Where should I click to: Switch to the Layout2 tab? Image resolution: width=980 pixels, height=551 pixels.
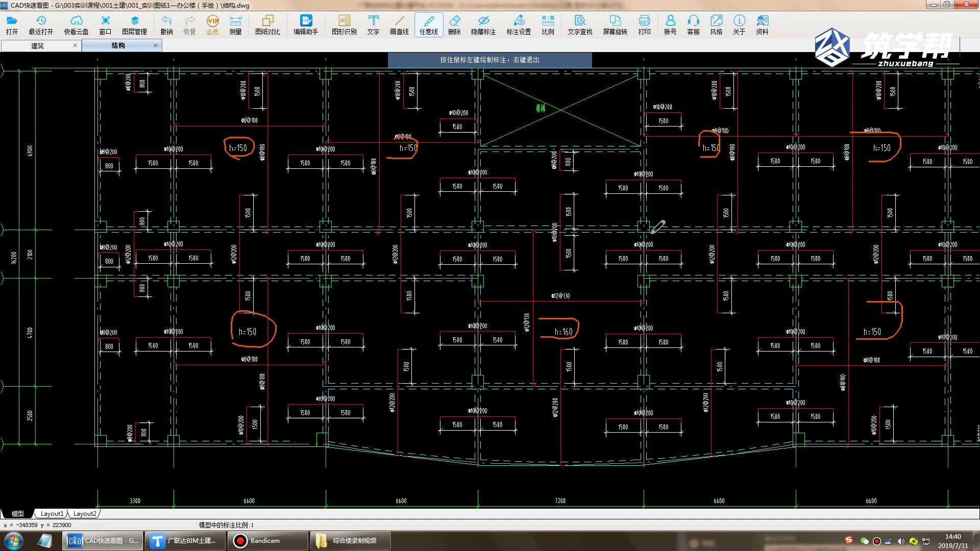click(85, 514)
